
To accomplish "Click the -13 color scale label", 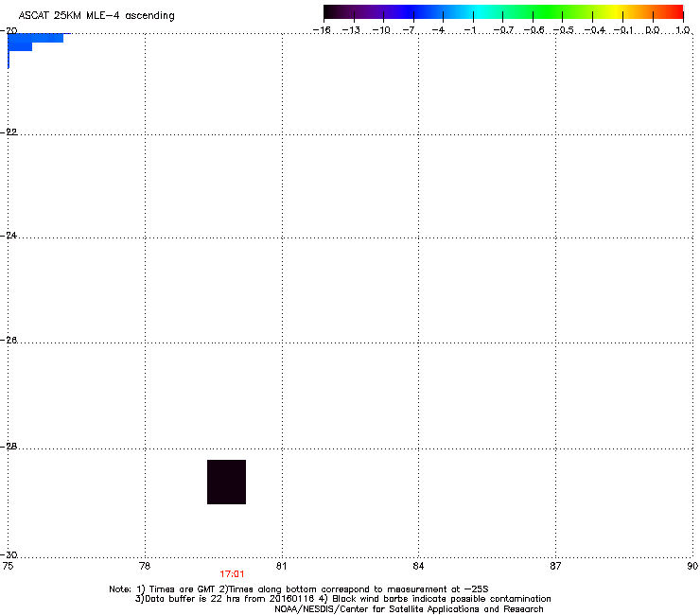I will pyautogui.click(x=351, y=30).
